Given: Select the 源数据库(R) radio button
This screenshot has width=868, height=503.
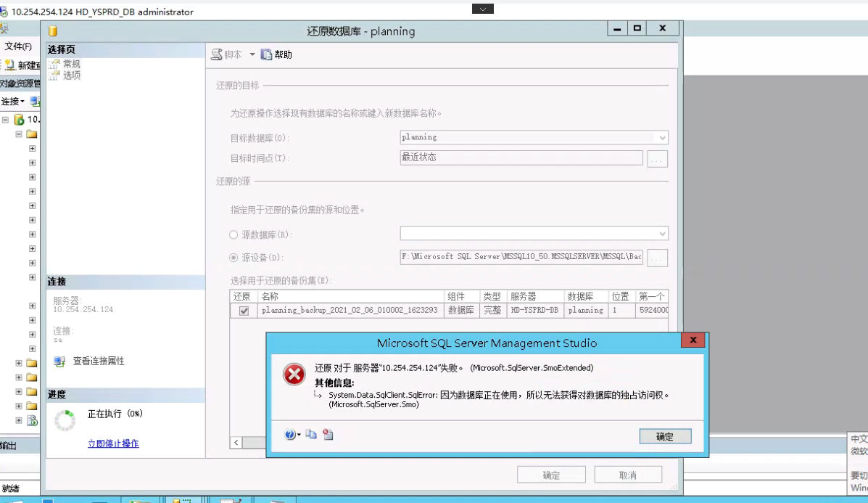Looking at the screenshot, I should (233, 233).
